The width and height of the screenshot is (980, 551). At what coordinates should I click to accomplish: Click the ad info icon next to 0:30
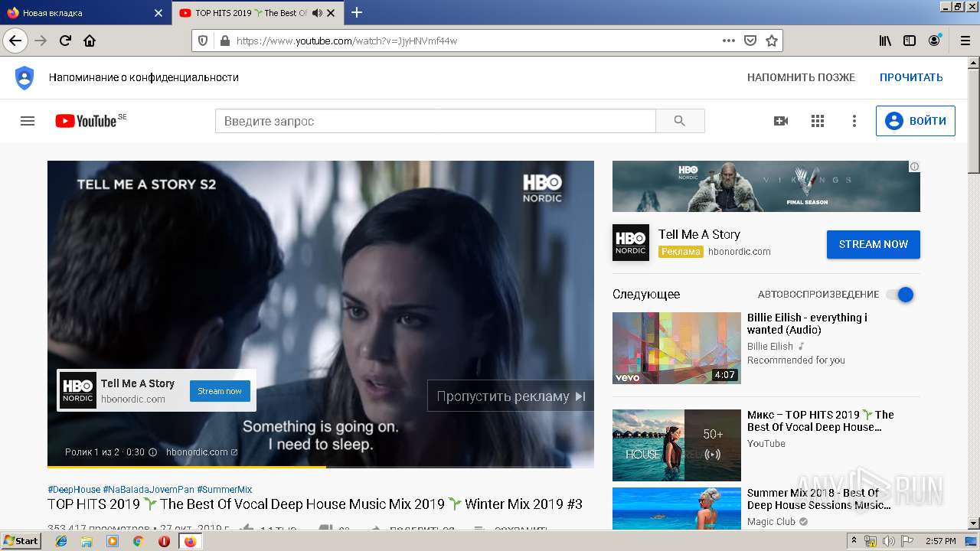(x=152, y=452)
